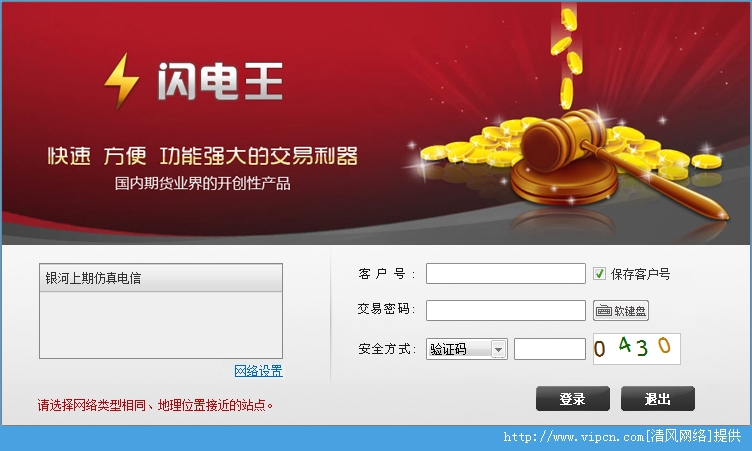Open the 网络设置 link
The image size is (752, 451).
point(258,371)
